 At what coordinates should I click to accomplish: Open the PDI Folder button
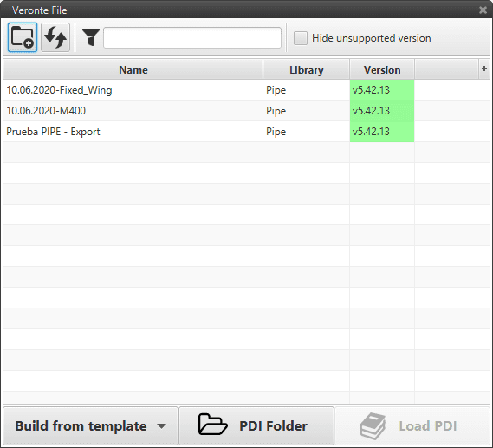256,426
